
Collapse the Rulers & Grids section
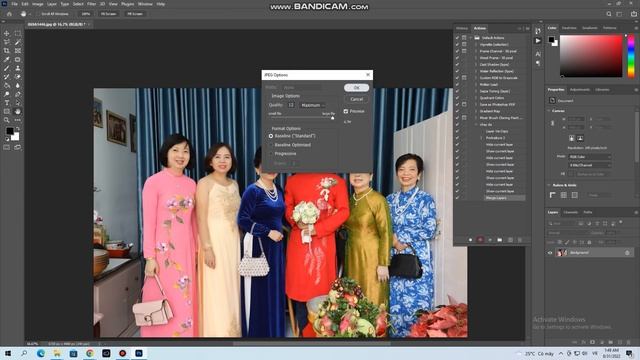point(549,185)
